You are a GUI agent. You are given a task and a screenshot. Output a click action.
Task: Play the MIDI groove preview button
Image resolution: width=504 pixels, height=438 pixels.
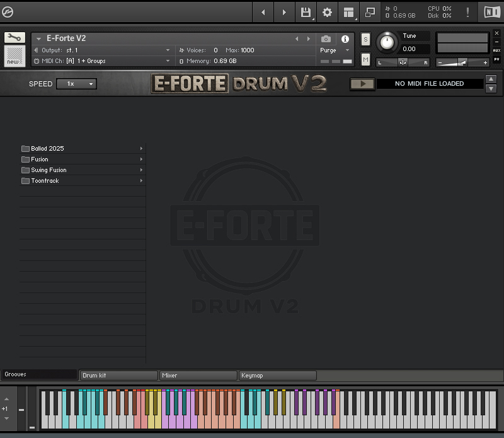[362, 84]
